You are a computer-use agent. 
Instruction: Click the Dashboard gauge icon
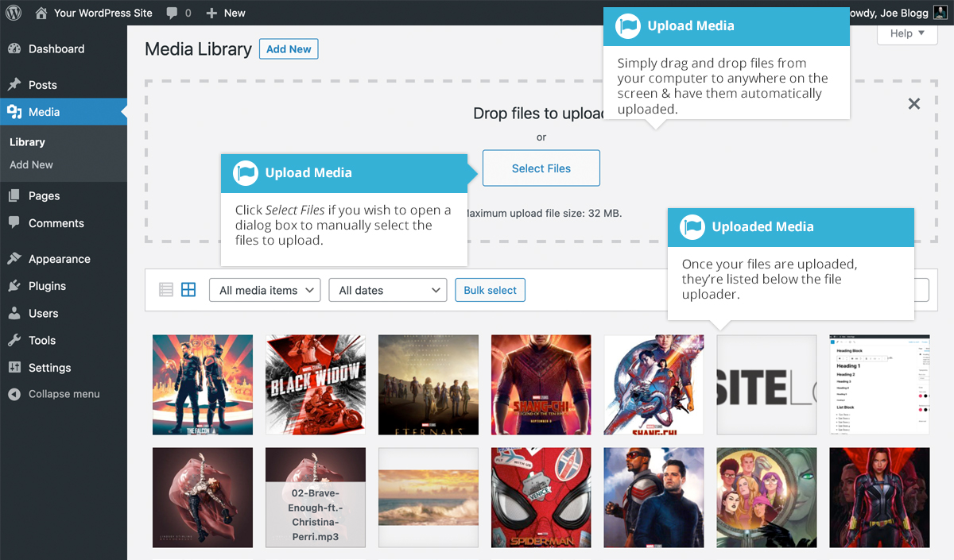tap(14, 49)
